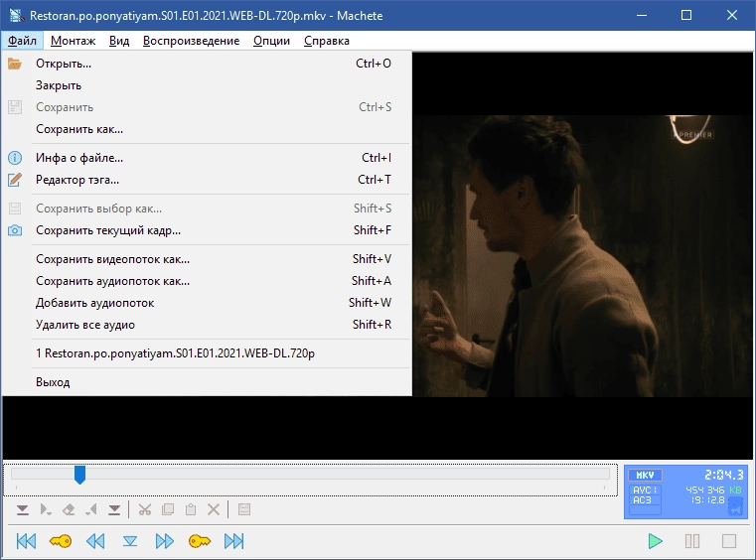Click the Pause button
756x560 pixels.
pyautogui.click(x=692, y=541)
